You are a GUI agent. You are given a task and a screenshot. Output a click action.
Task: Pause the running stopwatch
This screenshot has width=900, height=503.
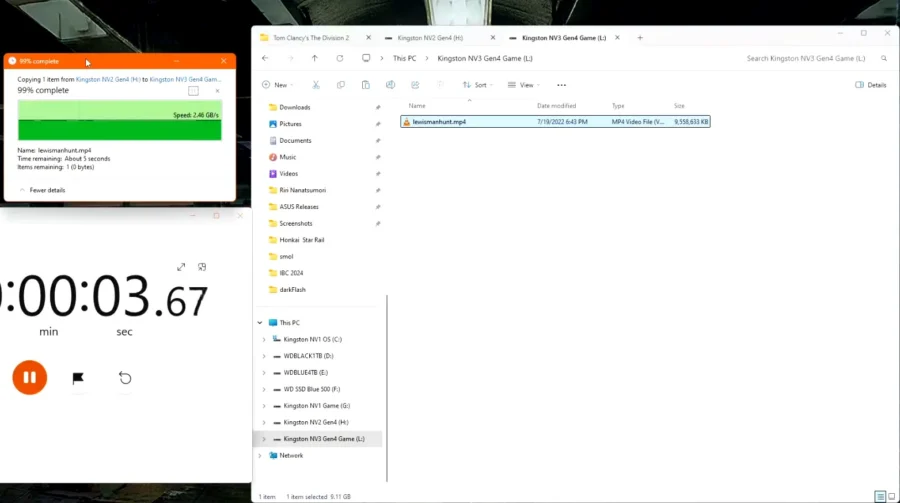[x=29, y=377]
